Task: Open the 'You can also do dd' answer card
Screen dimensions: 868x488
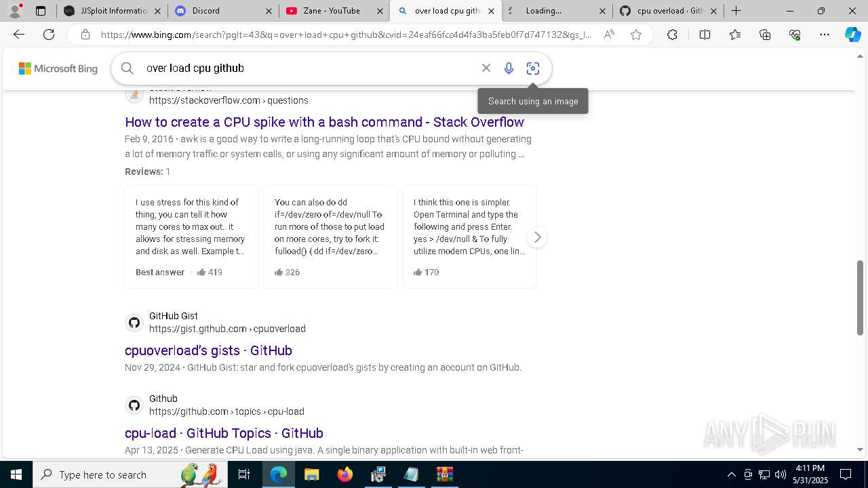Action: pyautogui.click(x=330, y=237)
